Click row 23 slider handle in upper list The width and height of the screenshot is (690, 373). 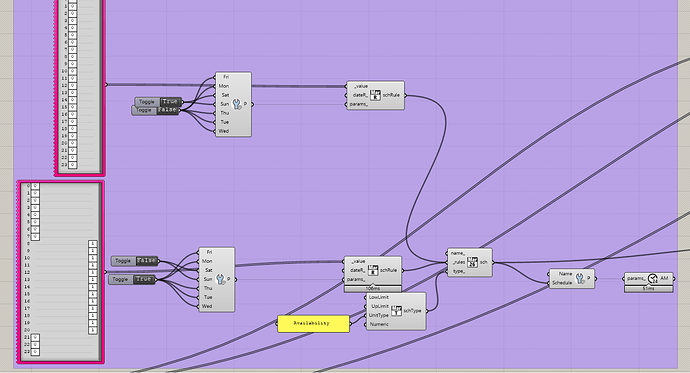pyautogui.click(x=73, y=165)
